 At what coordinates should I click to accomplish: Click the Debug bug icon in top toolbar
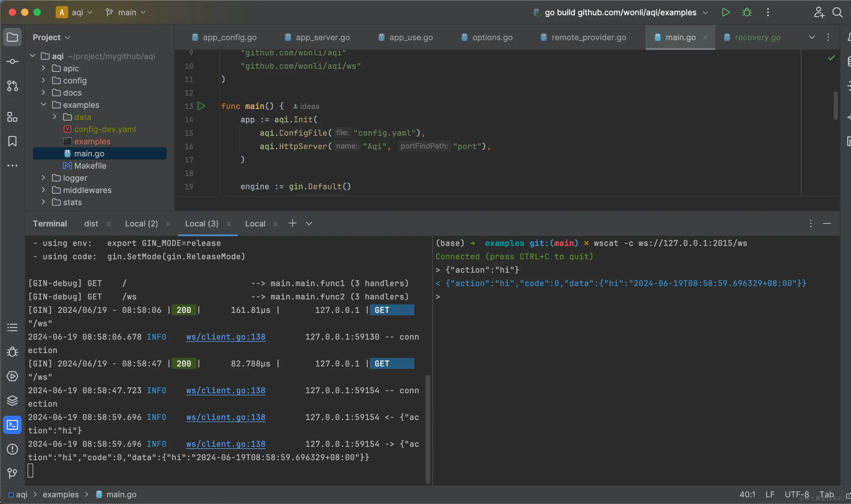click(747, 12)
